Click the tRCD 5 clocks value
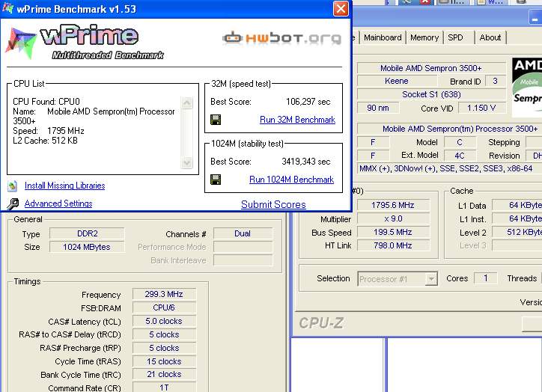The image size is (542, 392). (x=164, y=334)
